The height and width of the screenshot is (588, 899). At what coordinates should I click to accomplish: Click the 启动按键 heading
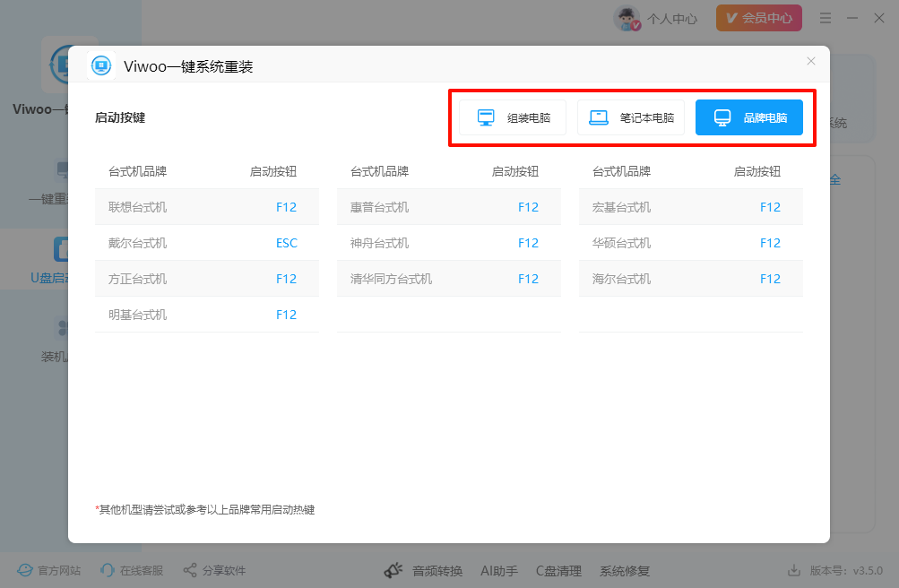[x=120, y=117]
